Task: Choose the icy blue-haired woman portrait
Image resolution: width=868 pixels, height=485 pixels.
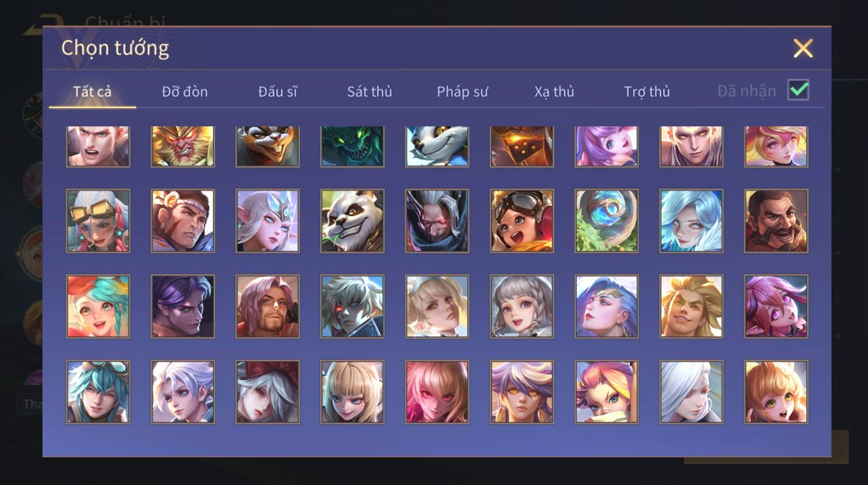Action: [x=692, y=221]
